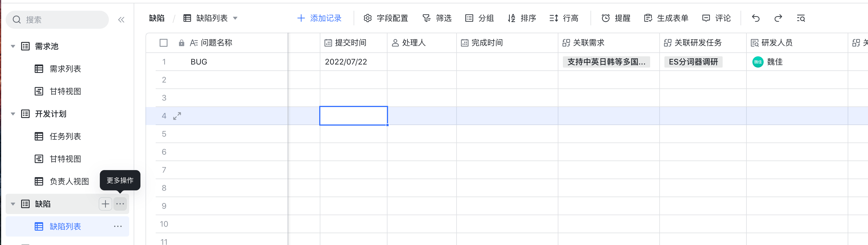Expand record 4 with the expand arrows icon
This screenshot has width=868, height=245.
(177, 116)
